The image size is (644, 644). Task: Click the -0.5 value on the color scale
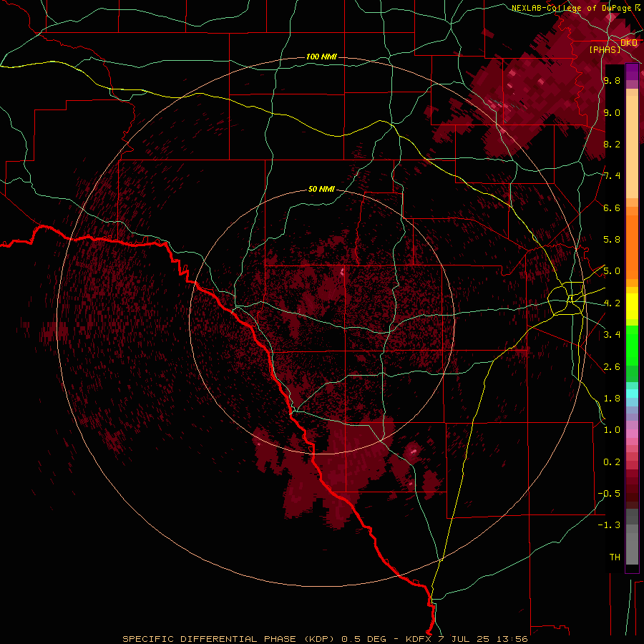(x=610, y=494)
